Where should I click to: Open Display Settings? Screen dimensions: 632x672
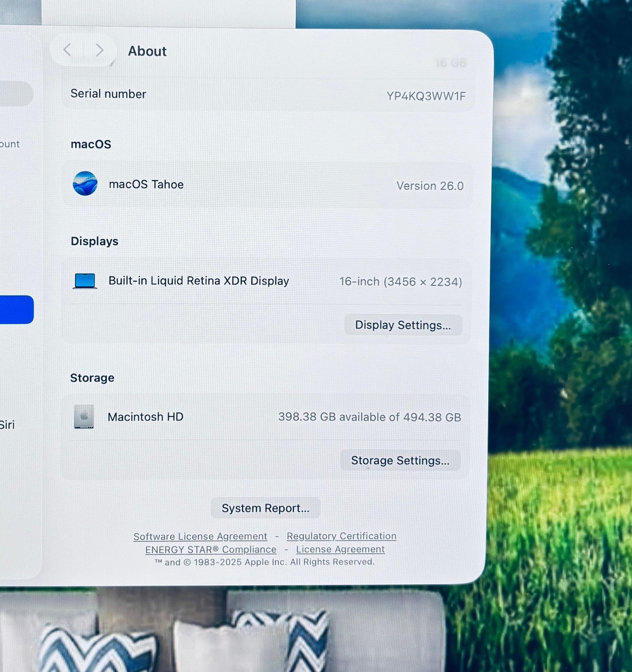(x=403, y=325)
